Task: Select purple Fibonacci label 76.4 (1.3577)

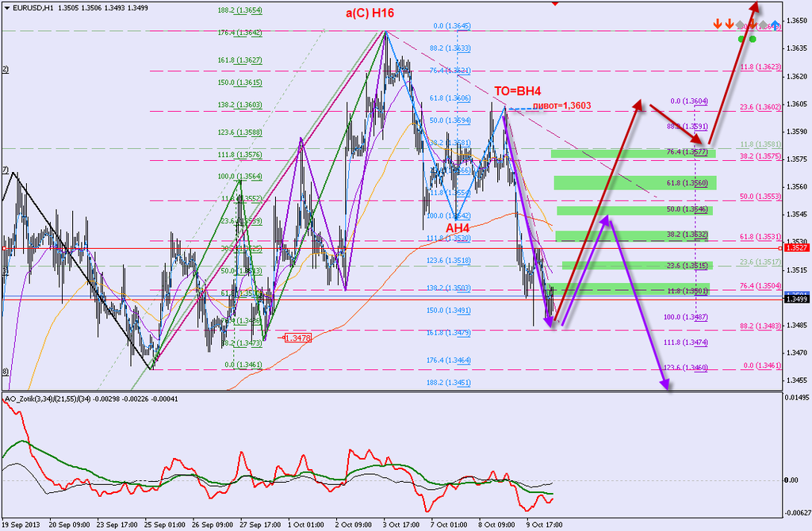Action: pyautogui.click(x=688, y=152)
